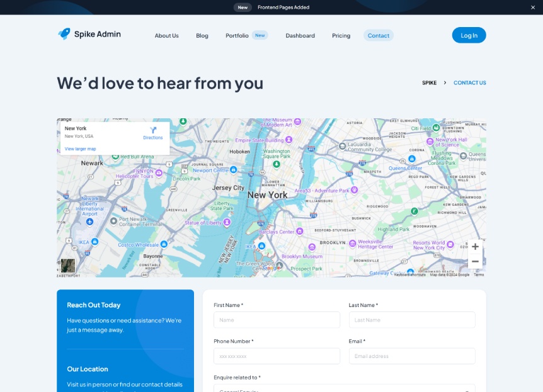The width and height of the screenshot is (543, 392).
Task: Click the Resorts World New York City pin
Action: pos(450,244)
